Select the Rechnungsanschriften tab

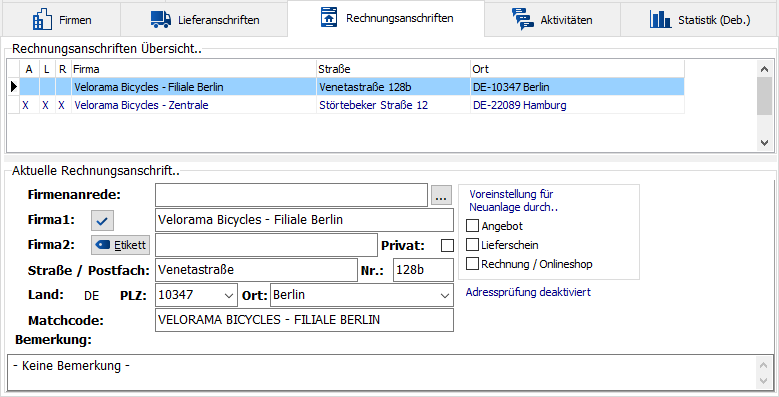(x=386, y=18)
